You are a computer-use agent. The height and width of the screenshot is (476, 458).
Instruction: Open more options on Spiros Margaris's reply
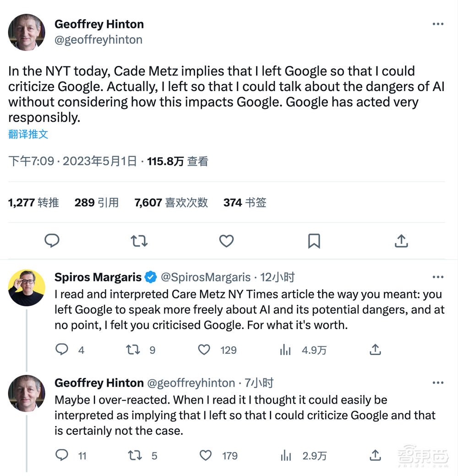(x=438, y=277)
